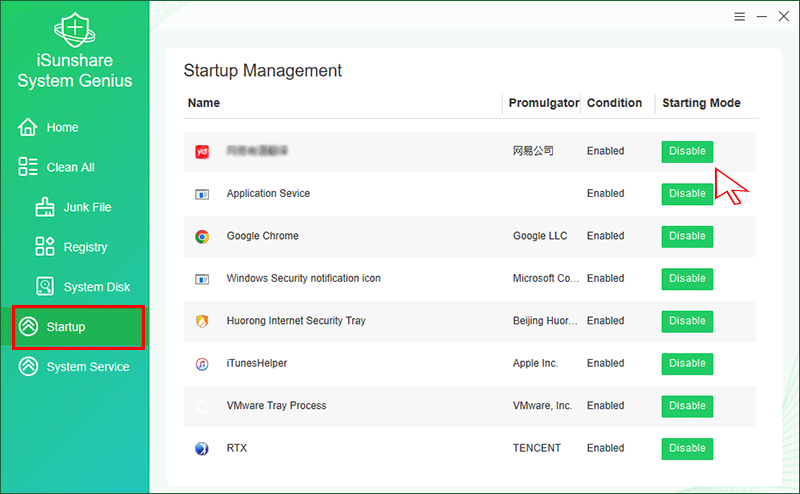Go to Junk File cleaning
The height and width of the screenshot is (494, 800).
(x=87, y=208)
